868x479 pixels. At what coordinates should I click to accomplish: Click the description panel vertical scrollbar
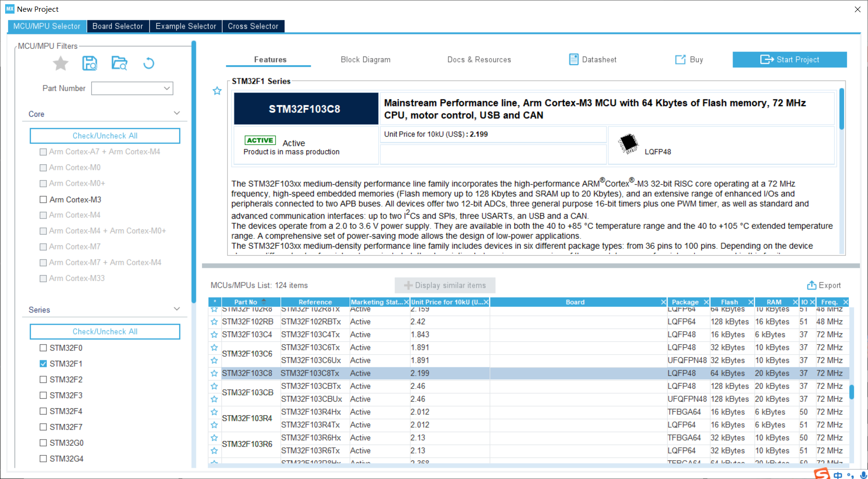(842, 109)
